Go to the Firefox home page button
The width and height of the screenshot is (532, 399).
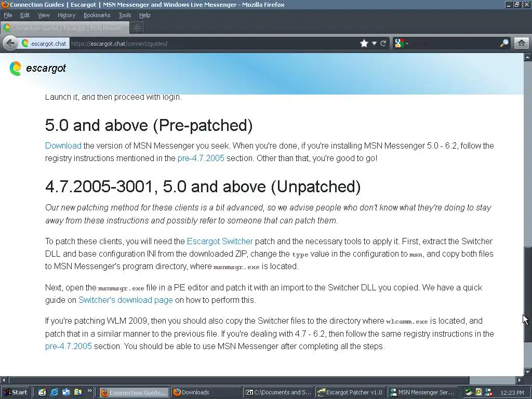(522, 44)
